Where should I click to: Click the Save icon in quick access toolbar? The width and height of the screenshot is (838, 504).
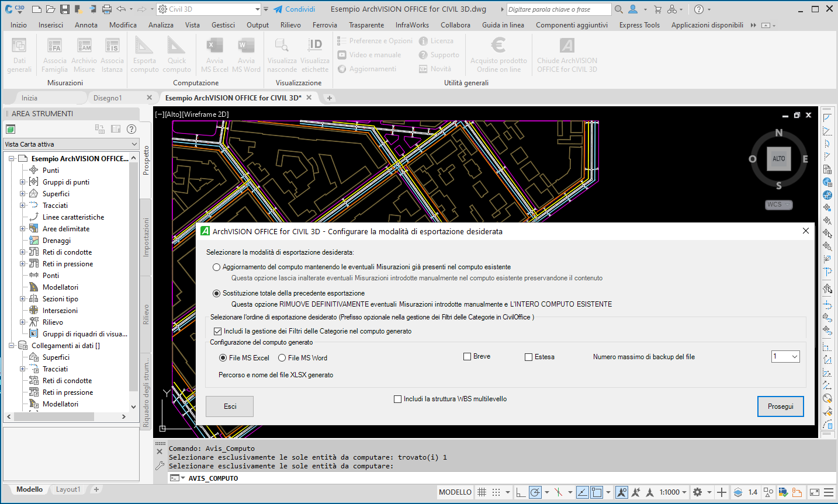tap(64, 9)
